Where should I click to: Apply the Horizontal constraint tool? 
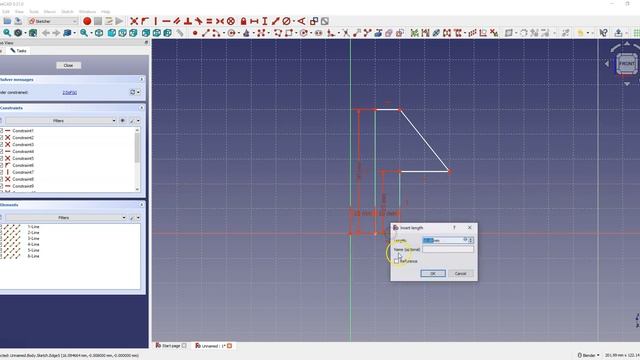click(x=166, y=21)
